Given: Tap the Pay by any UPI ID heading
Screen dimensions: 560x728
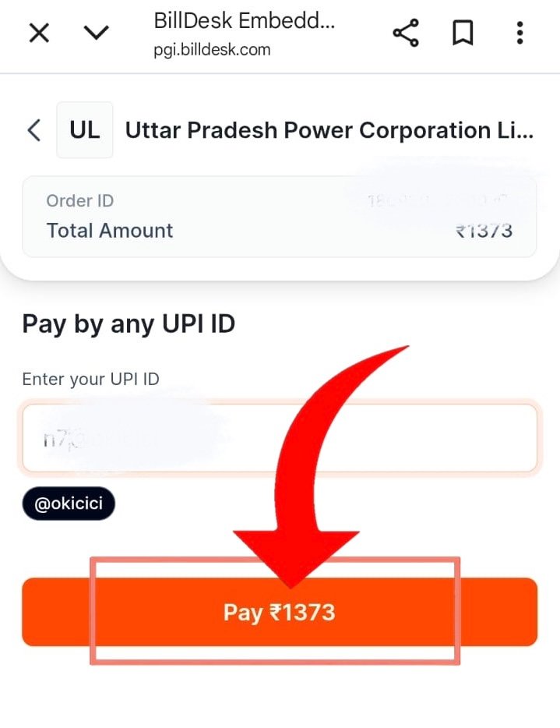Looking at the screenshot, I should [x=129, y=324].
